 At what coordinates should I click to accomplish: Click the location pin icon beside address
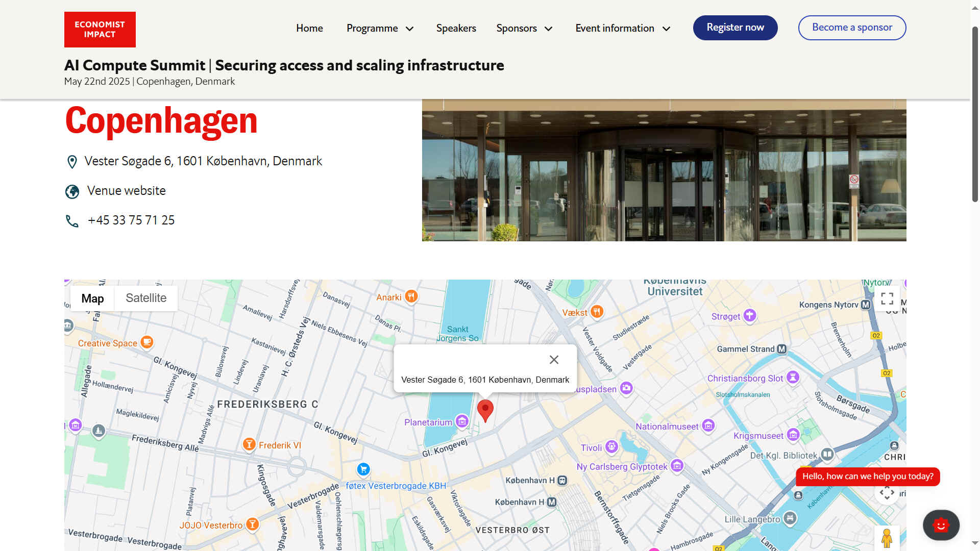pyautogui.click(x=72, y=162)
